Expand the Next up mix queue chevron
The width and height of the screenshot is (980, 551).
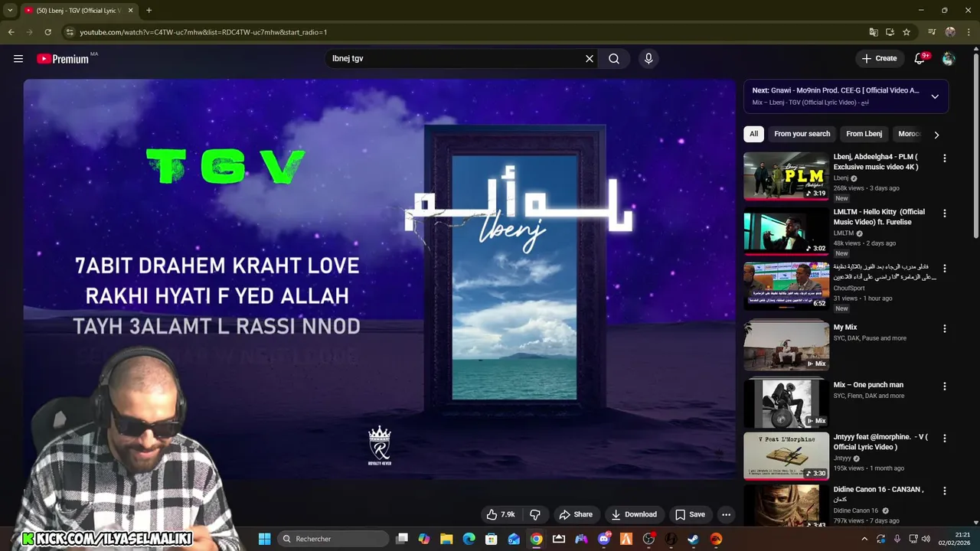tap(935, 96)
